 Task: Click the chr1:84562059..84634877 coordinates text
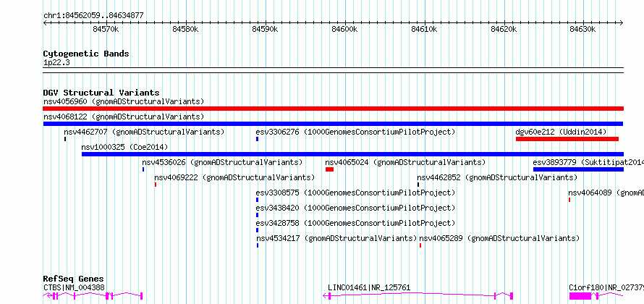93,16
